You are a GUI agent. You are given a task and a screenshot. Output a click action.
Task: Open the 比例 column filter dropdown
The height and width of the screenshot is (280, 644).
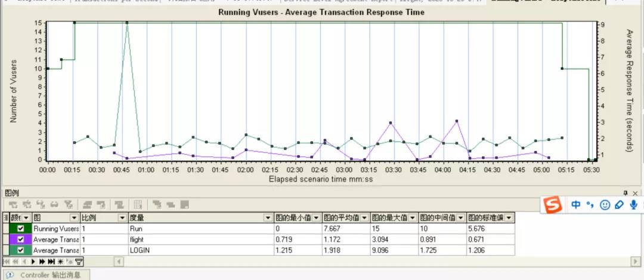pos(122,217)
